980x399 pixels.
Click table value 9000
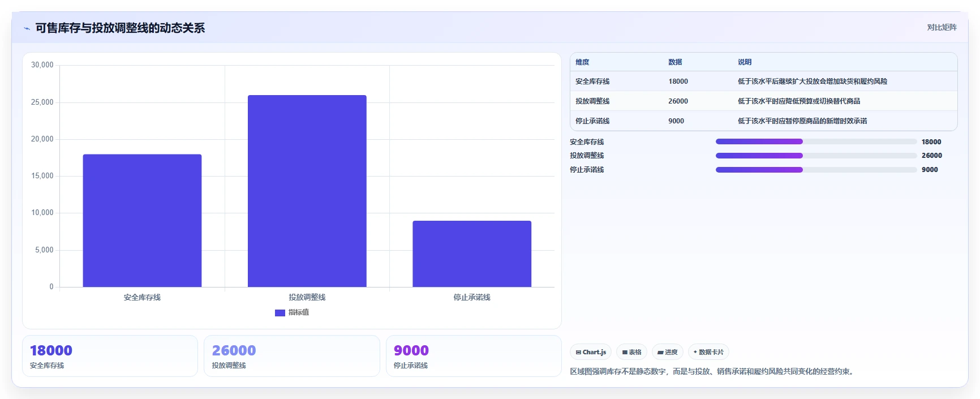676,121
